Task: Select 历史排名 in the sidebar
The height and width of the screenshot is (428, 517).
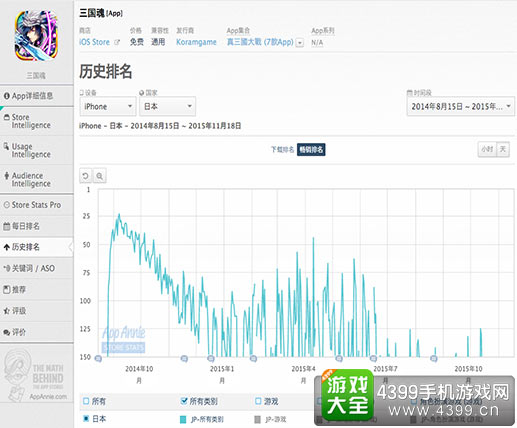Action: click(x=36, y=247)
